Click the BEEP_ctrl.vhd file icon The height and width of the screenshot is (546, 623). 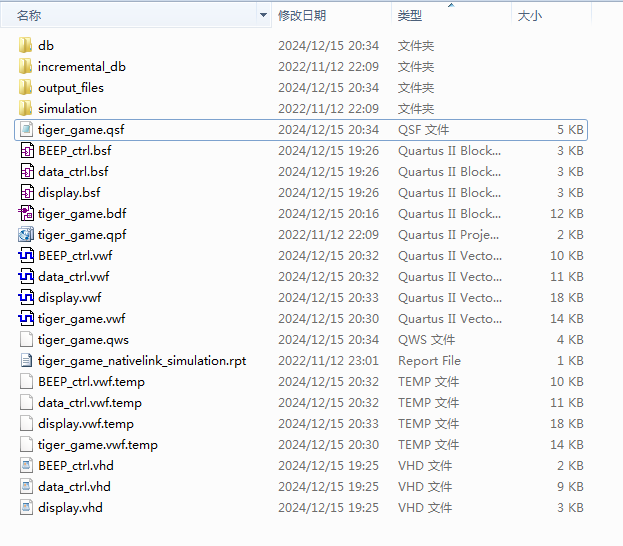pos(26,465)
